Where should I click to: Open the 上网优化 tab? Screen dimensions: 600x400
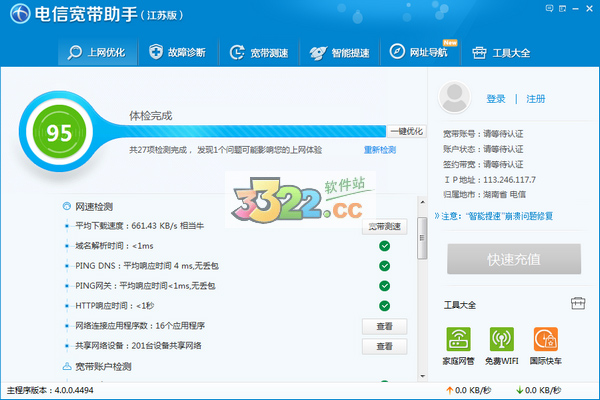click(x=97, y=52)
